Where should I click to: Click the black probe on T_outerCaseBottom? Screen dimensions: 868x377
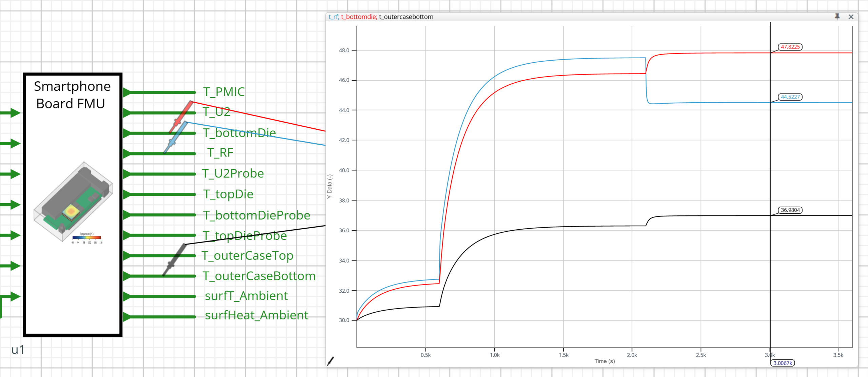point(174,260)
